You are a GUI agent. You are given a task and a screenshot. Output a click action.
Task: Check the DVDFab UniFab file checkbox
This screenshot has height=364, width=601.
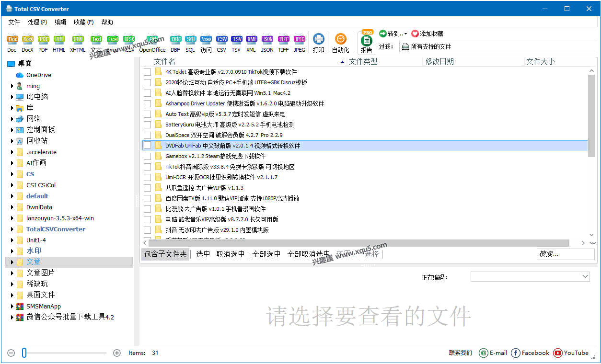point(147,145)
